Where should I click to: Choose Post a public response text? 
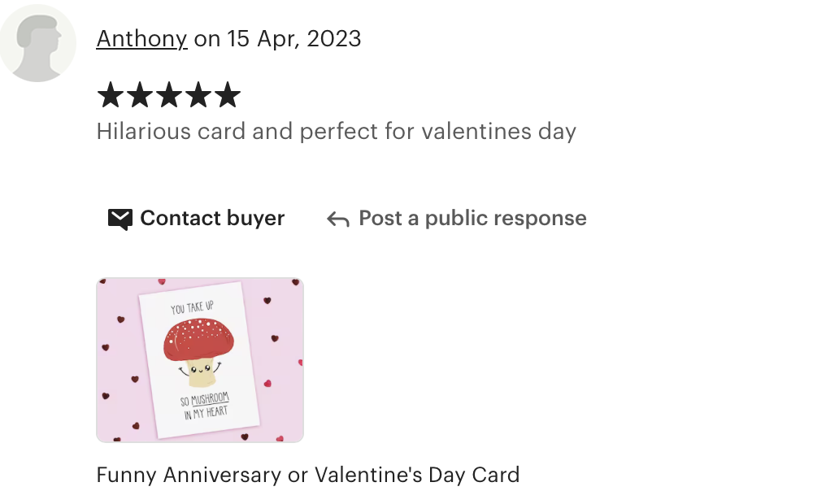472,219
